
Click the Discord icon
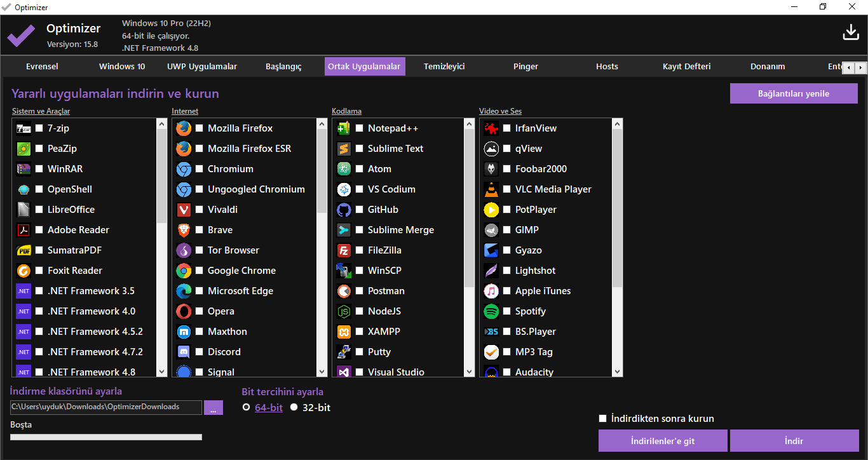click(x=184, y=352)
